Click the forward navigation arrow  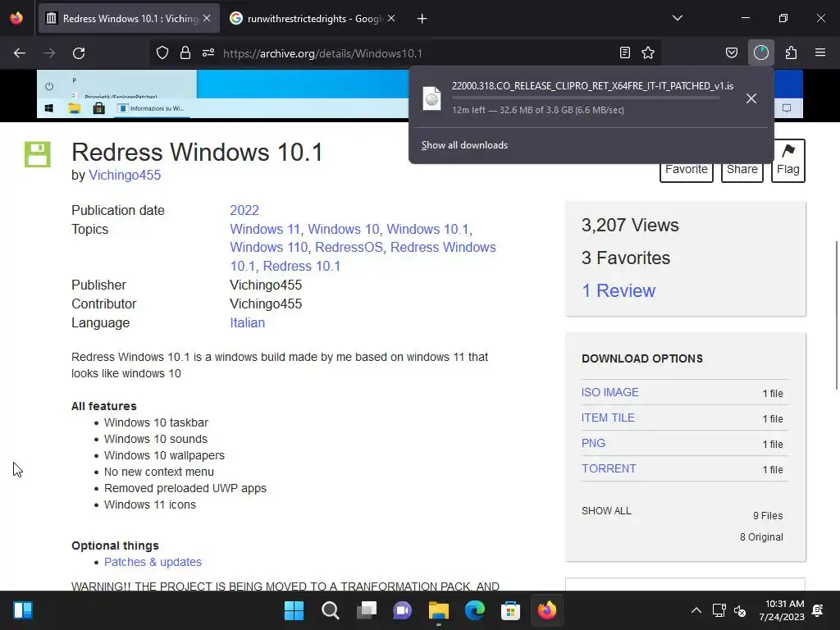pos(49,53)
